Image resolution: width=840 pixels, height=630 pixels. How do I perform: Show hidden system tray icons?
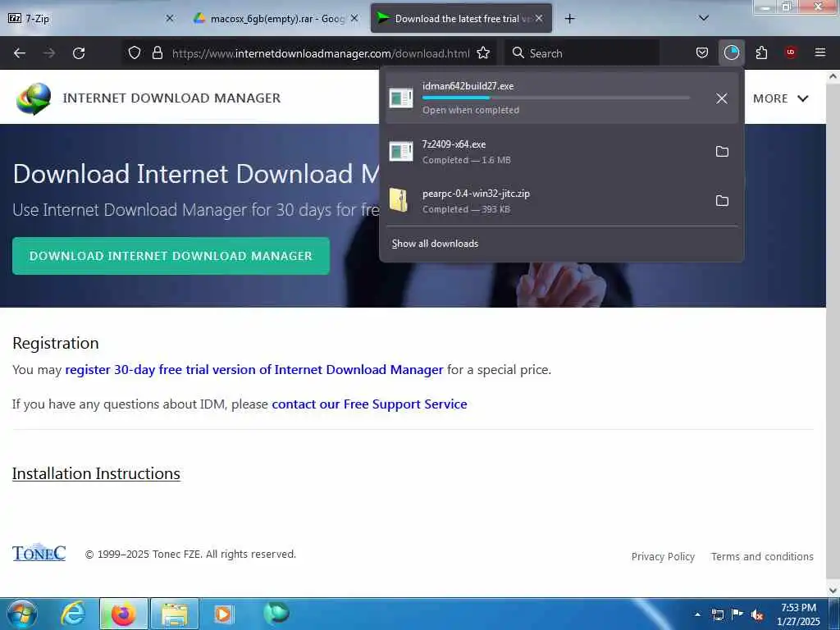tap(697, 614)
